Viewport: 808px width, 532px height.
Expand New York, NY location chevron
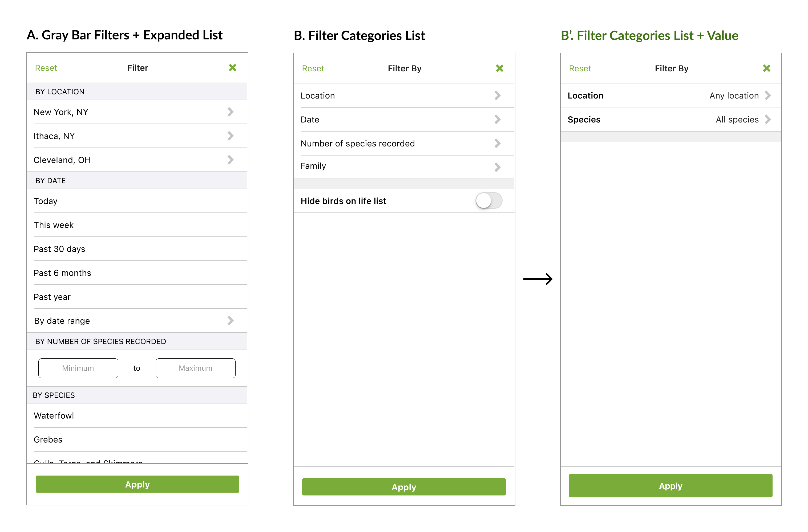click(231, 112)
